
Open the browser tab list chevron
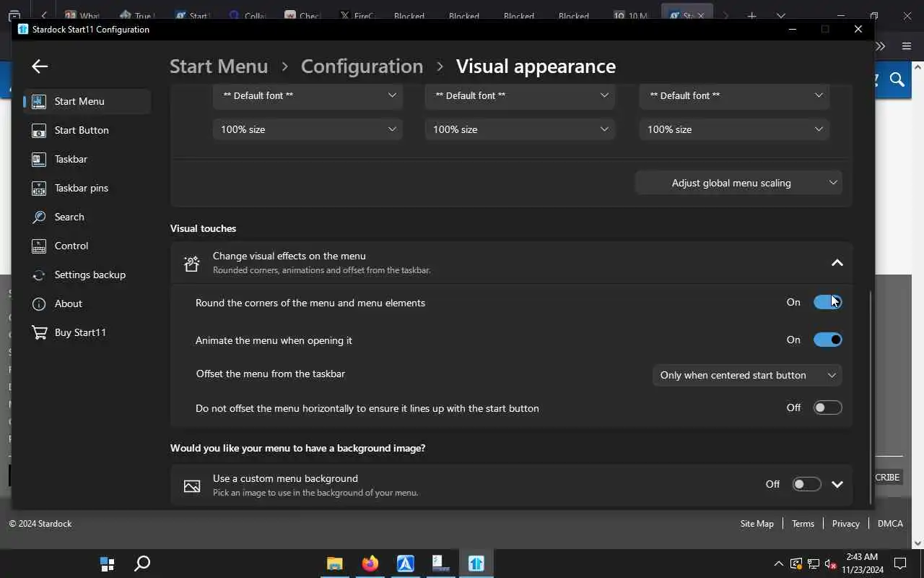[x=780, y=15]
